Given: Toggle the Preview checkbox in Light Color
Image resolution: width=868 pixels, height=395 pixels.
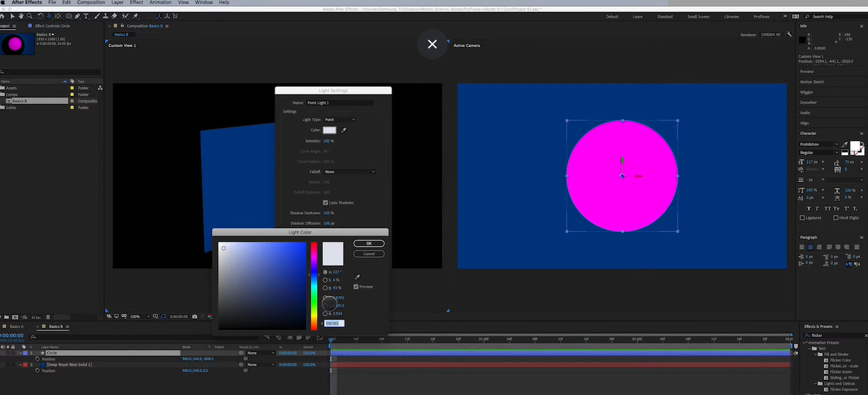Looking at the screenshot, I should [356, 286].
